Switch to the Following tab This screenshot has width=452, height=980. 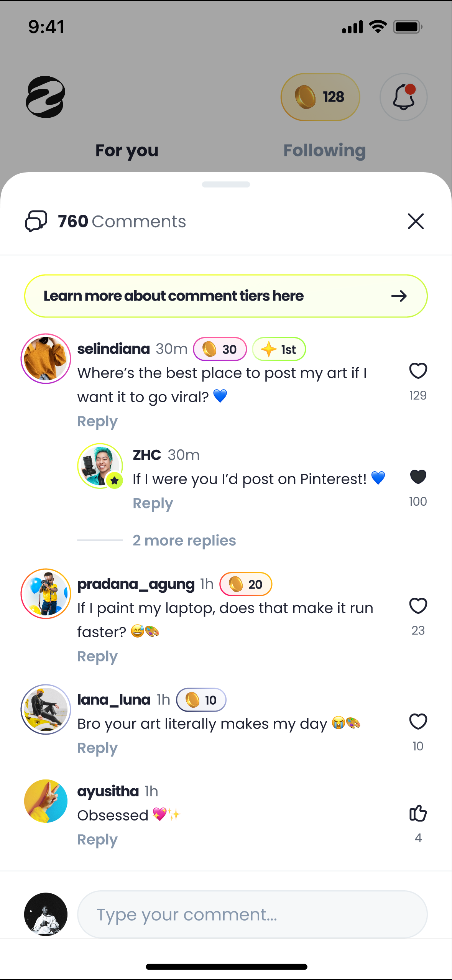324,150
